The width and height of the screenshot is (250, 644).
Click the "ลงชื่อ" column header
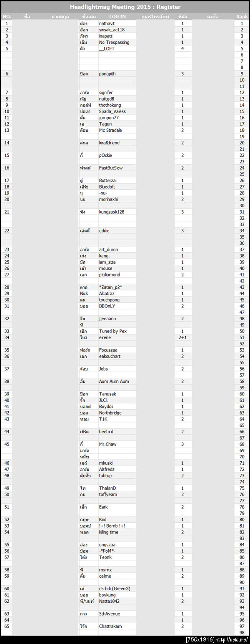pyautogui.click(x=212, y=17)
